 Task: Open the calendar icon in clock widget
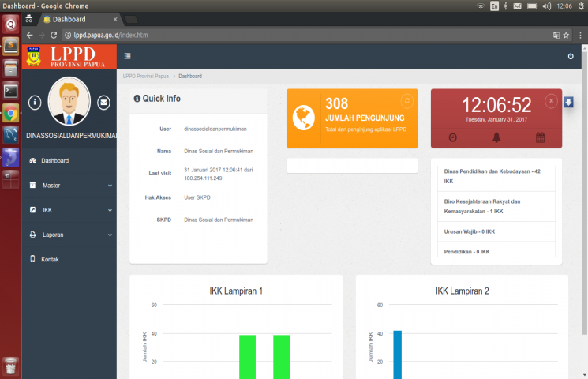point(541,137)
